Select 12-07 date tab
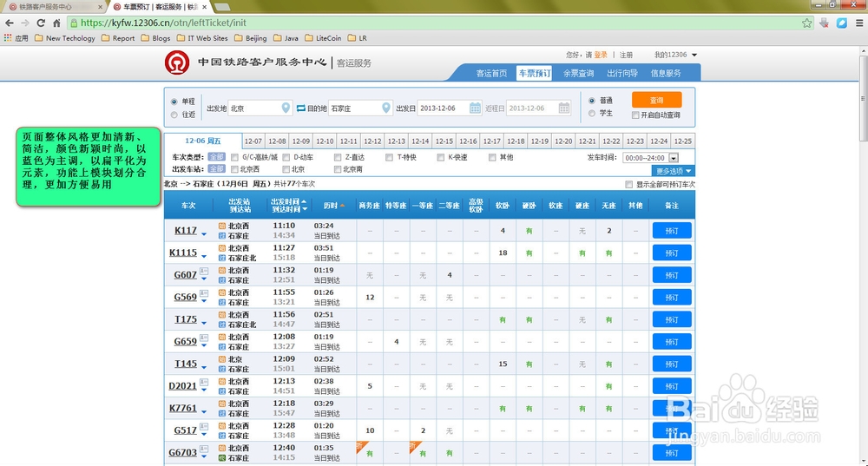Screen dimensions: 868x466 tap(253, 141)
